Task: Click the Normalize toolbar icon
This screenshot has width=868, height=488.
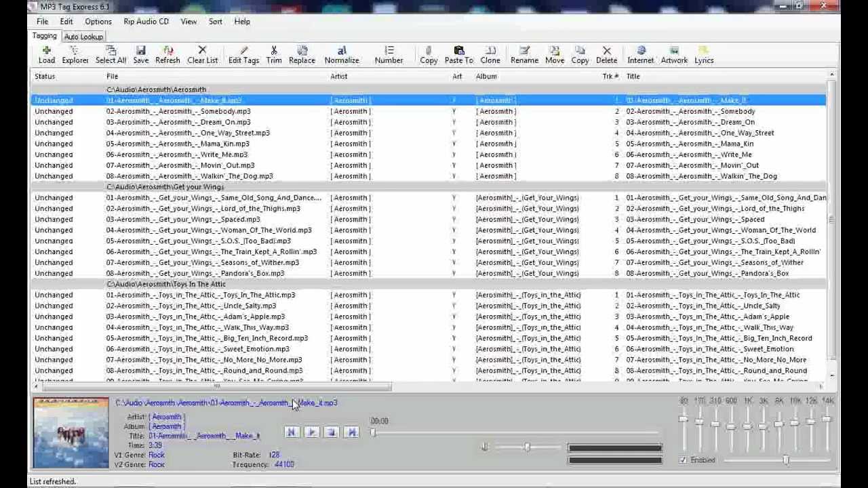Action: click(x=342, y=54)
